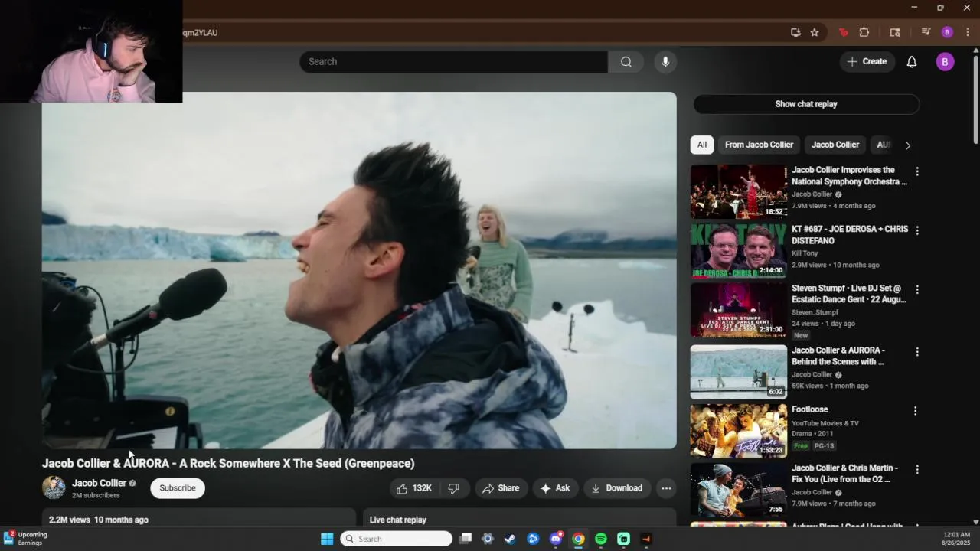Open YouTube notifications bell
This screenshot has height=551, width=980.
click(x=912, y=62)
